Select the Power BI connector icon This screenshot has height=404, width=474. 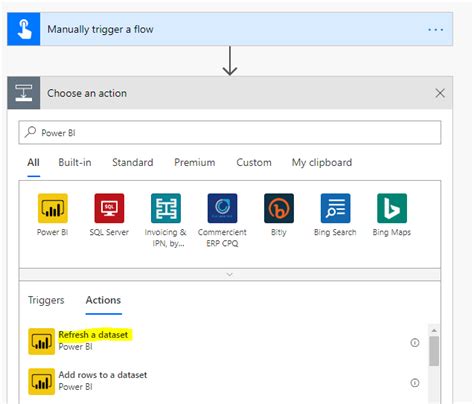tap(53, 208)
